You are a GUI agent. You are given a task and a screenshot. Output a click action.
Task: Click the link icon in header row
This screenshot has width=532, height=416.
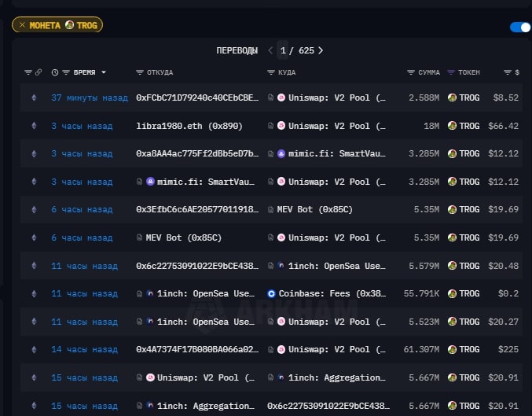click(39, 72)
